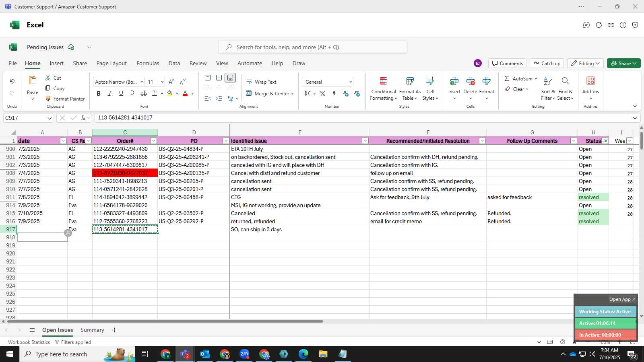The image size is (644, 362).
Task: Click the red font color swatch
Action: click(x=185, y=93)
